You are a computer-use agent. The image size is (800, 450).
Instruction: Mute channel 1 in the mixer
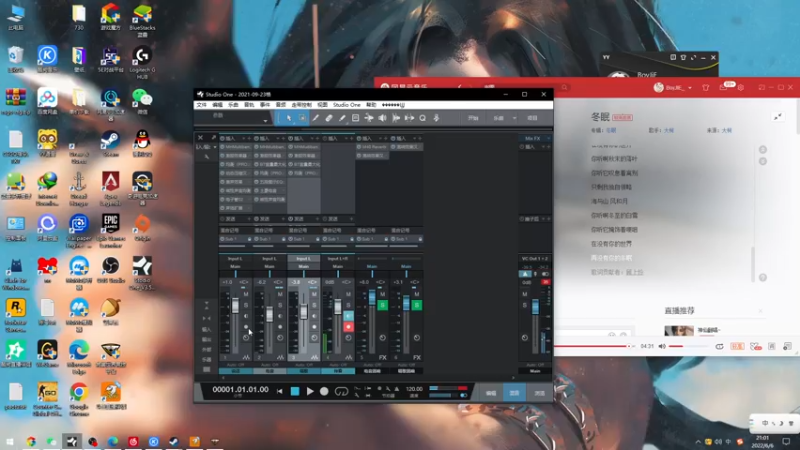click(246, 294)
